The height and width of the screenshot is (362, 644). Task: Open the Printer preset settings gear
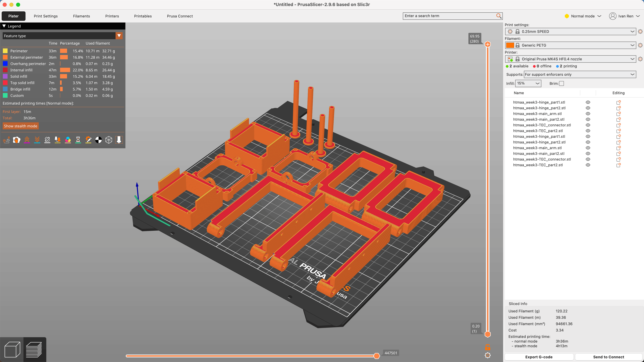[640, 59]
